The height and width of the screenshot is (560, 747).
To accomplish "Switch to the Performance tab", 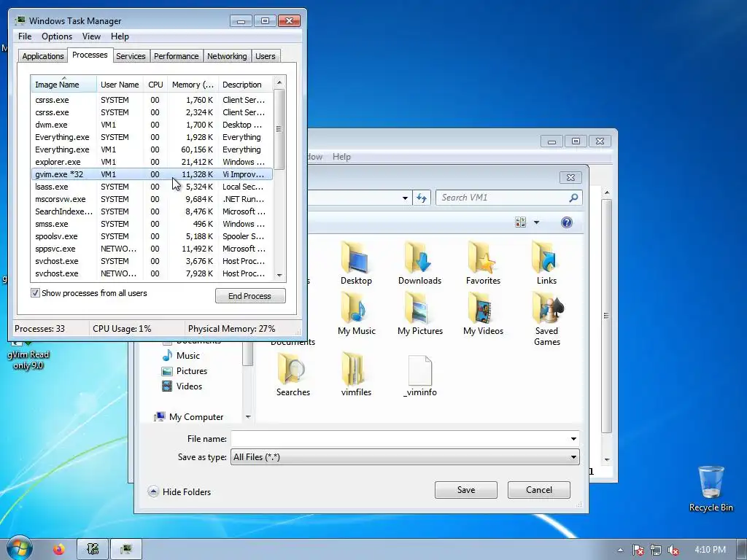I will [176, 56].
